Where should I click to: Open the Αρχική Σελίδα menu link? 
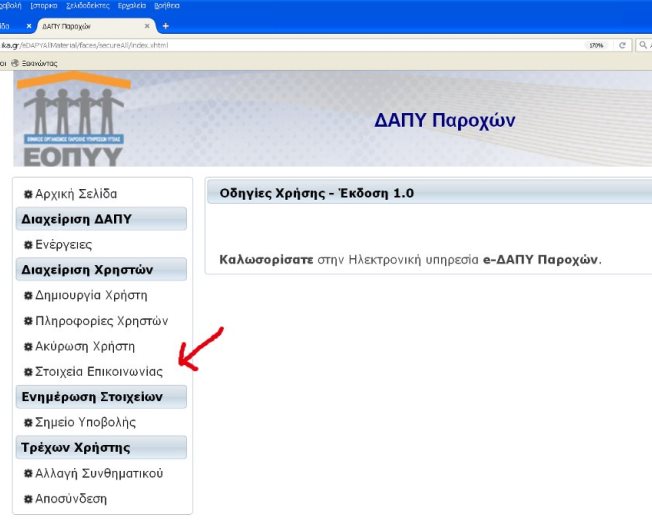pyautogui.click(x=76, y=194)
